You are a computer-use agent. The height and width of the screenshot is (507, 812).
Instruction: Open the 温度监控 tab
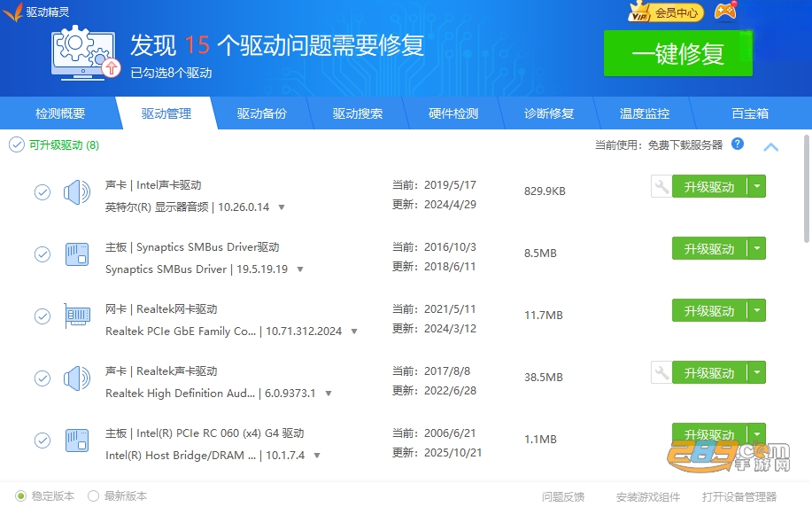(645, 113)
